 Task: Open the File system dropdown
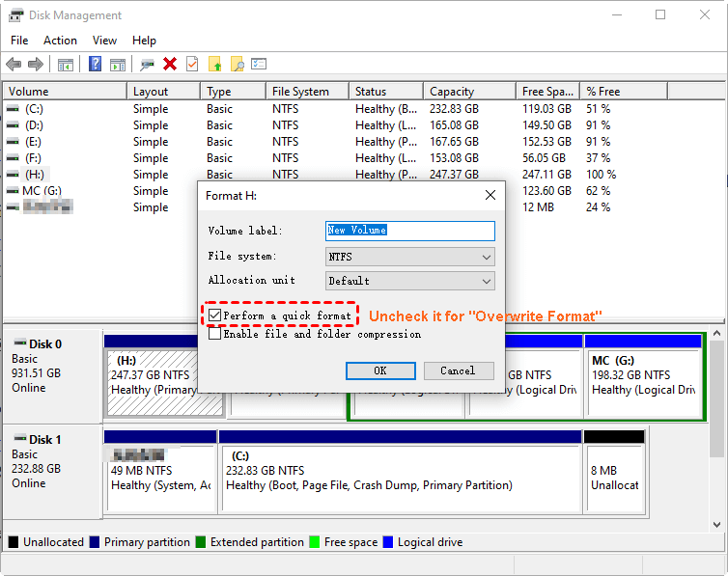(410, 257)
